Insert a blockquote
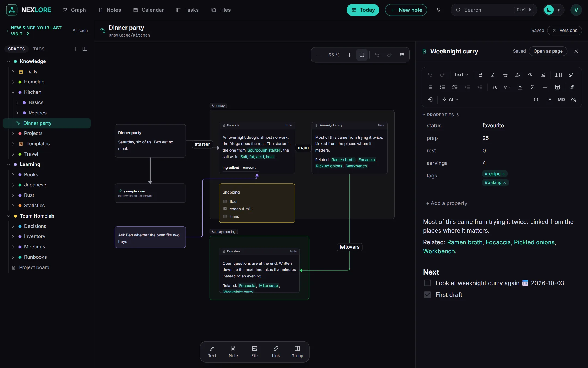Viewport: 588px width, 368px height. (495, 87)
